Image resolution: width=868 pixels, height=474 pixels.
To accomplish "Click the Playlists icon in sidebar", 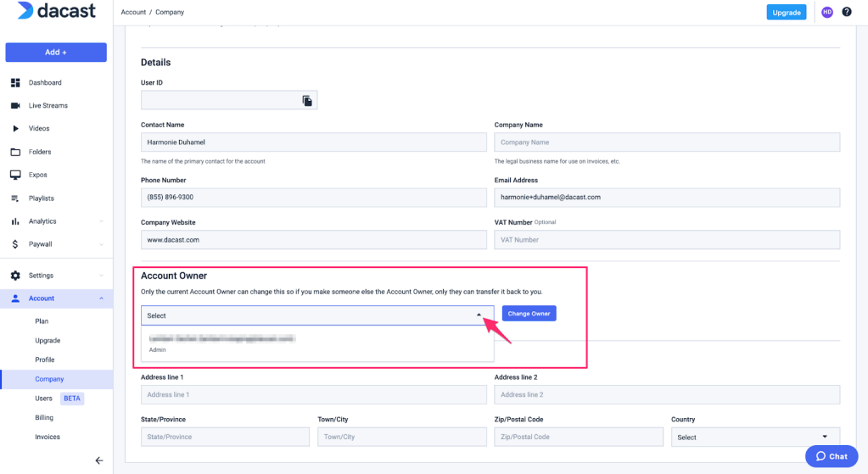I will click(x=15, y=198).
